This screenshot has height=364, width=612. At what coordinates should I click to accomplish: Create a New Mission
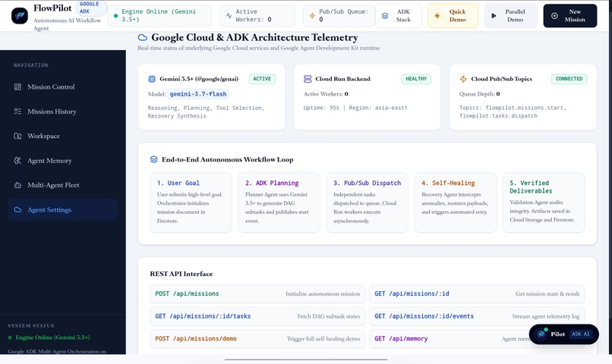pyautogui.click(x=569, y=16)
